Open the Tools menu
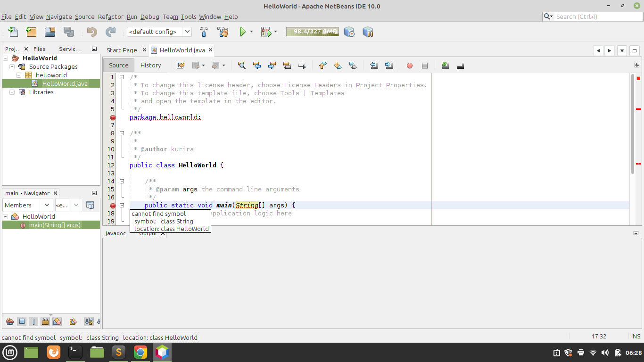The image size is (644, 362). pos(189,16)
